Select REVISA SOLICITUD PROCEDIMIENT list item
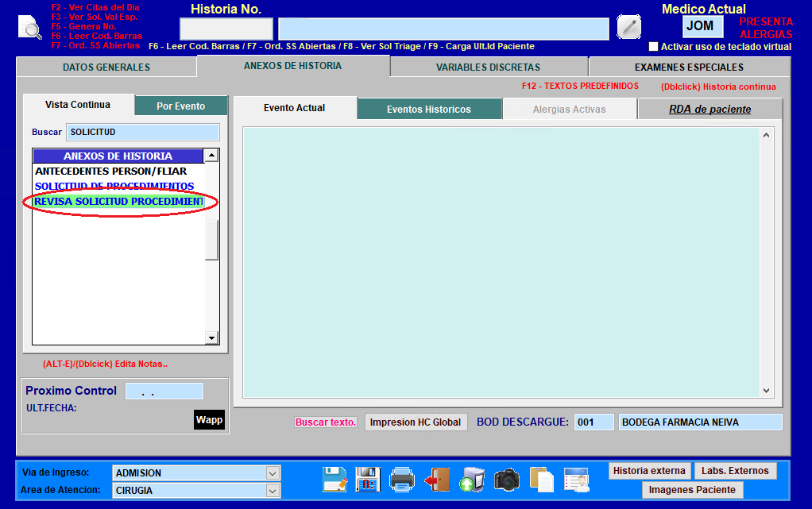This screenshot has width=812, height=509. coord(119,201)
